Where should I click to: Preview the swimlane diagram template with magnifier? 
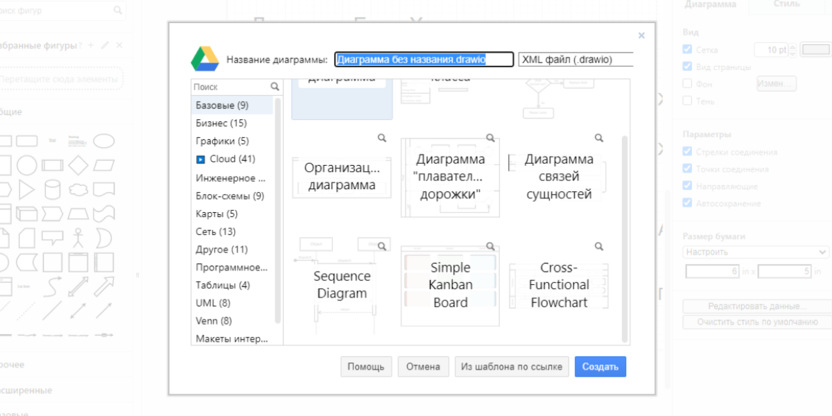click(490, 138)
